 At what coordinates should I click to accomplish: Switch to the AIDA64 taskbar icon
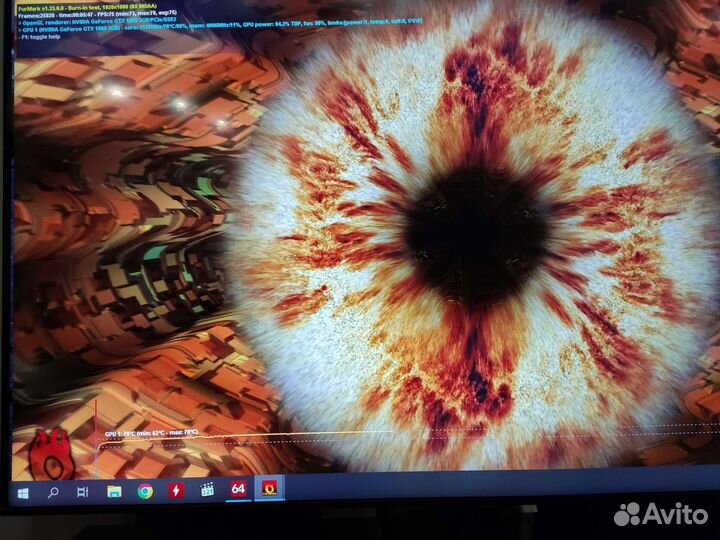point(238,489)
